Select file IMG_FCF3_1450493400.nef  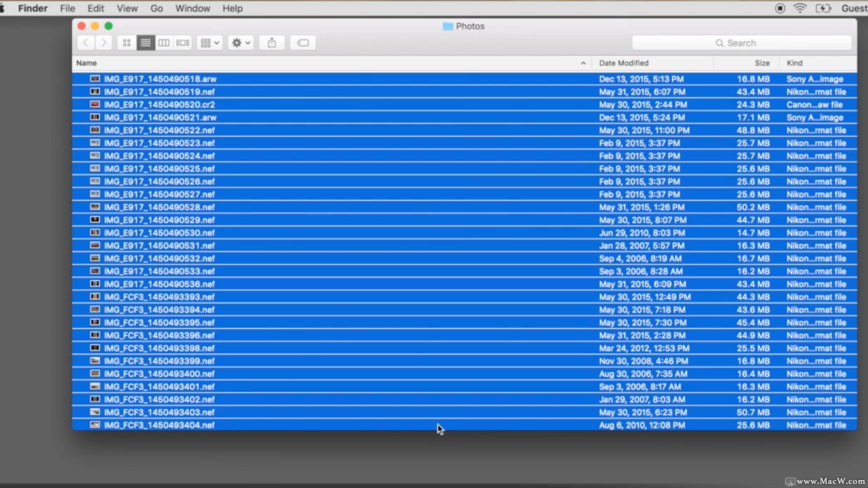[464, 373]
